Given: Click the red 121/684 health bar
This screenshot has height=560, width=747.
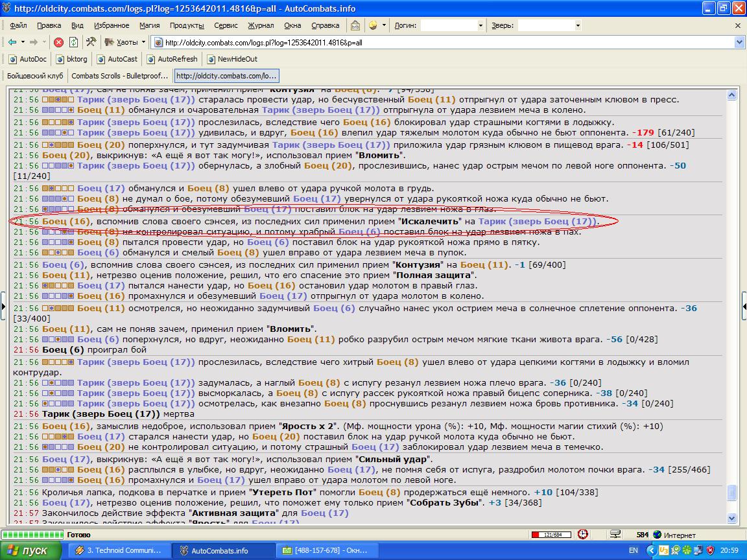Looking at the screenshot, I should (x=551, y=535).
